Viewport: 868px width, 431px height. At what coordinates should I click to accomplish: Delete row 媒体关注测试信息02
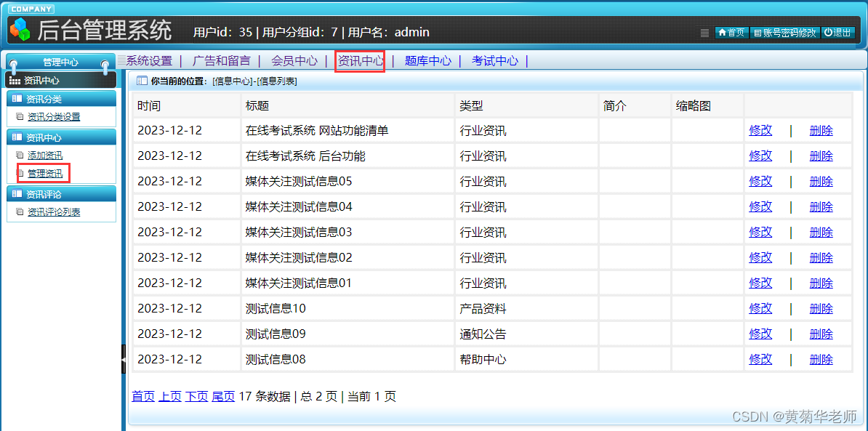tap(821, 258)
